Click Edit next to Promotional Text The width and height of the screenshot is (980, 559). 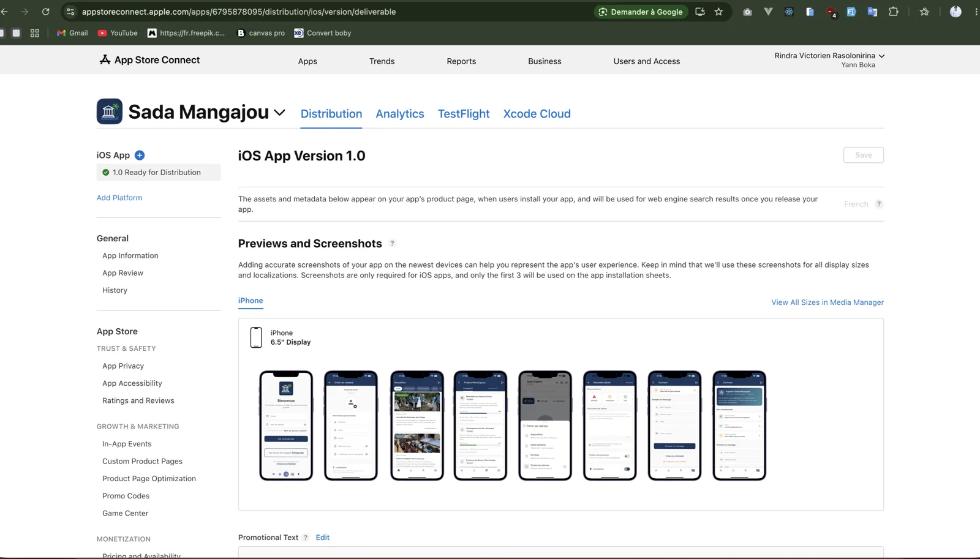point(323,538)
